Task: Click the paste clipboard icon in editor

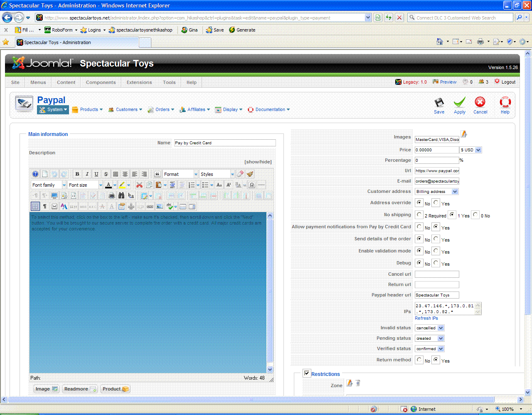Action: pyautogui.click(x=158, y=185)
